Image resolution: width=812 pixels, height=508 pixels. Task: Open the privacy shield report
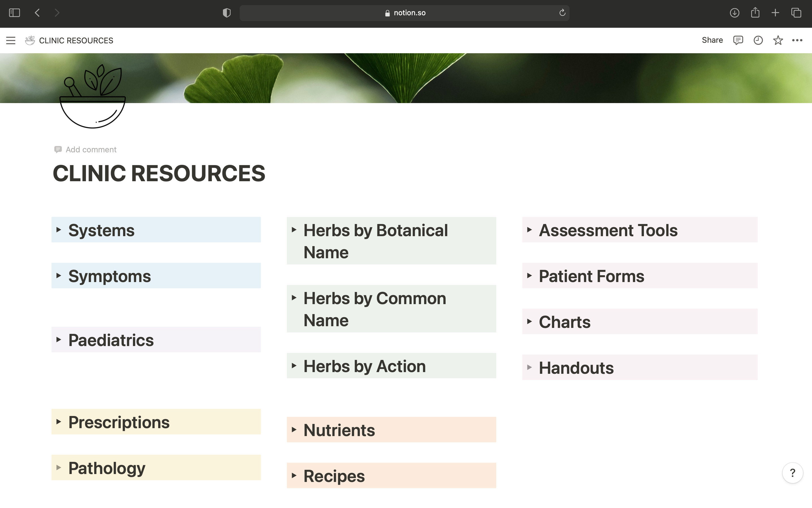click(x=227, y=13)
